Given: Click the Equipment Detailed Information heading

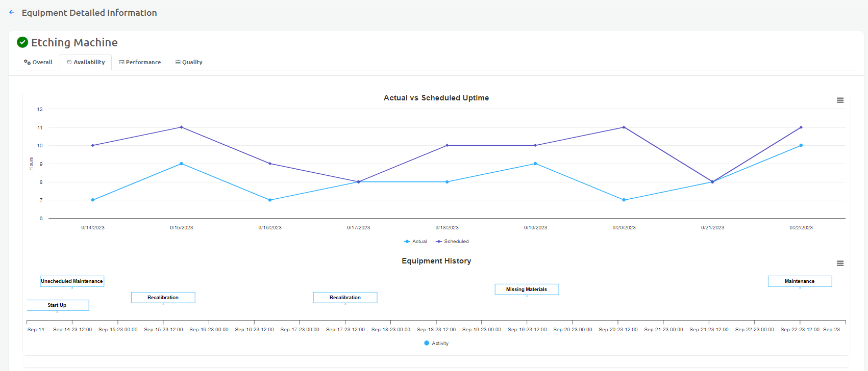Looking at the screenshot, I should (89, 13).
